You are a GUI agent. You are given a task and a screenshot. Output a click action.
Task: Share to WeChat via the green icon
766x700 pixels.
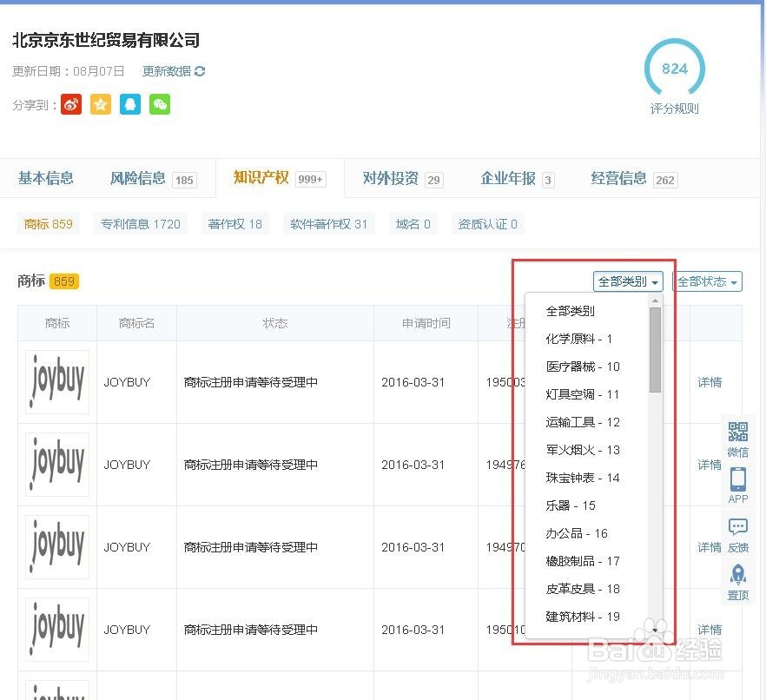point(160,104)
